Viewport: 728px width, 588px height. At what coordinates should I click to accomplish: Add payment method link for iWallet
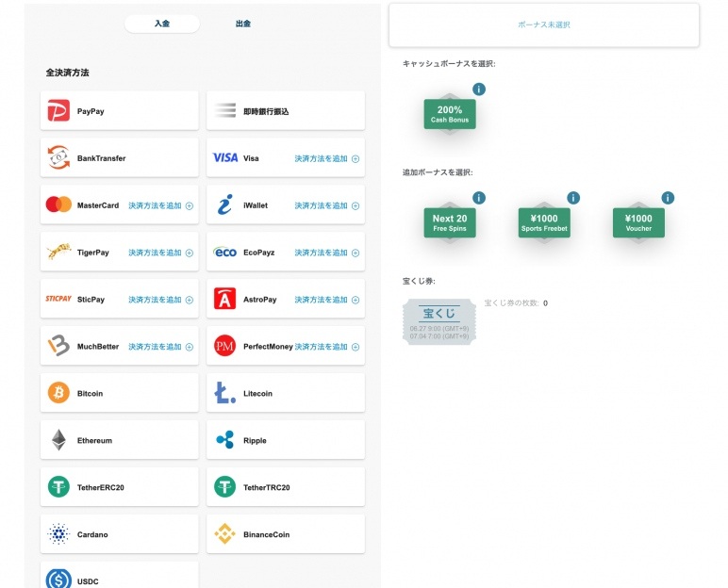327,205
